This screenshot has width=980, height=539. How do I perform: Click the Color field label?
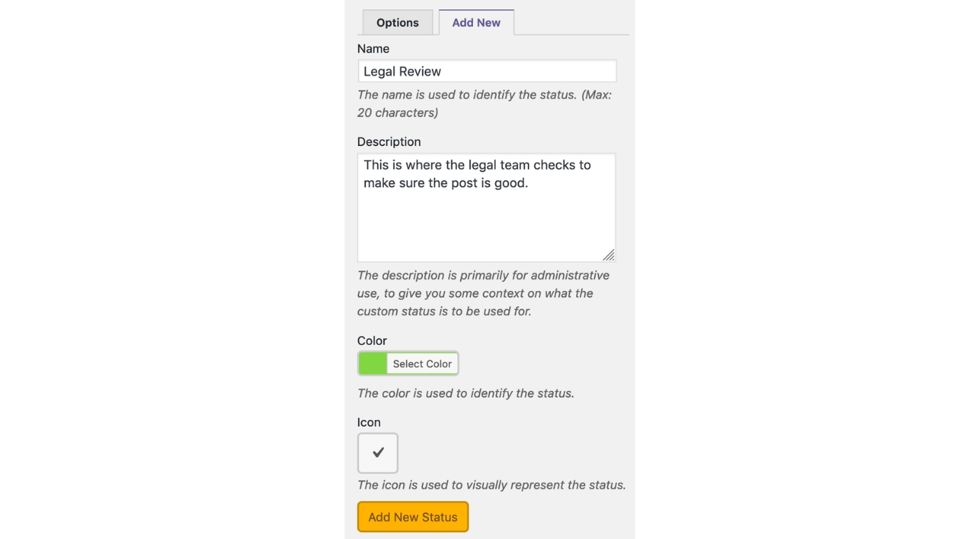[x=372, y=341]
